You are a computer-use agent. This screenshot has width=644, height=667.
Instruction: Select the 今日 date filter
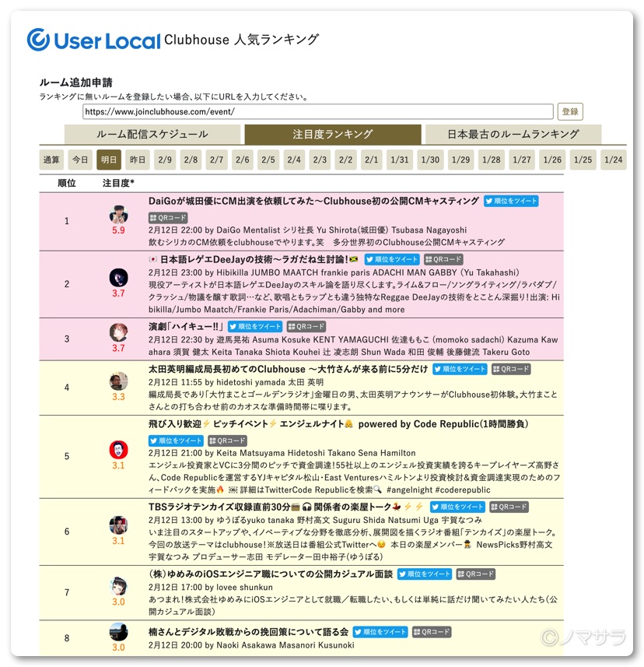click(x=80, y=160)
